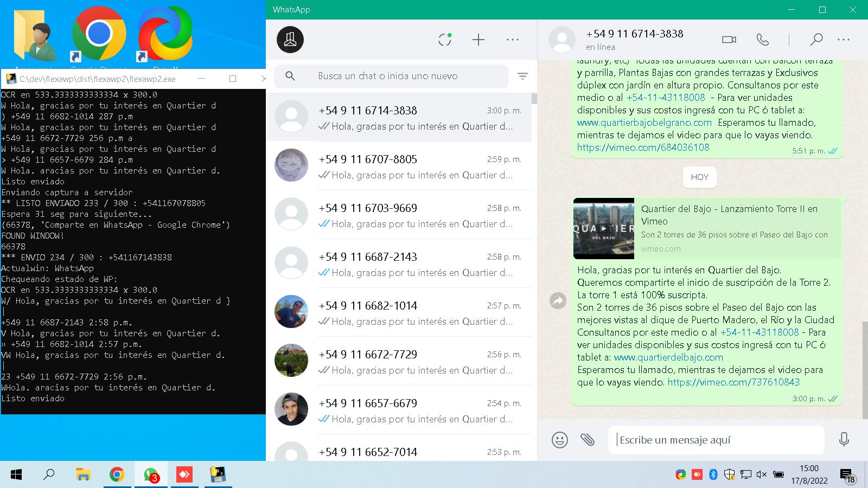The image size is (868, 488).
Task: Open the Status circle icon in WhatsApp
Action: 445,40
